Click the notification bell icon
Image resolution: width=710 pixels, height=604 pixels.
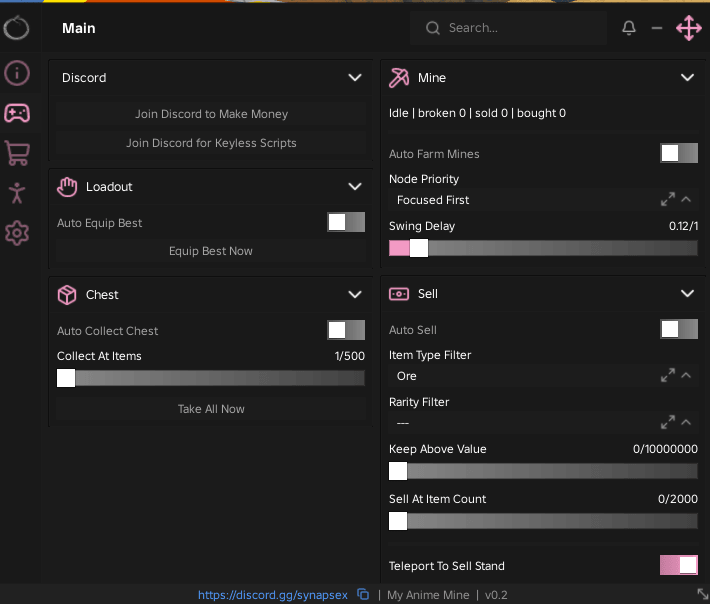point(628,28)
